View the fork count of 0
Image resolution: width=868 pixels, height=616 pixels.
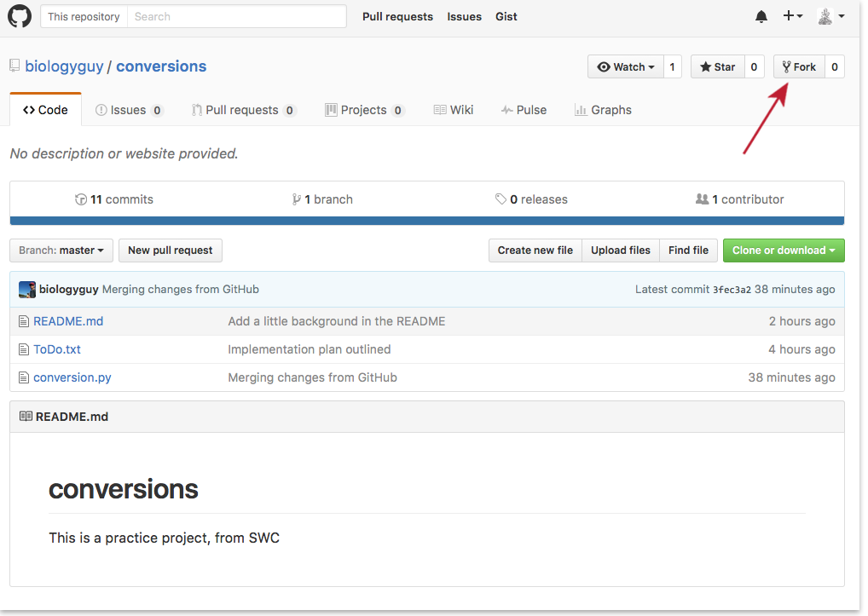(x=835, y=67)
